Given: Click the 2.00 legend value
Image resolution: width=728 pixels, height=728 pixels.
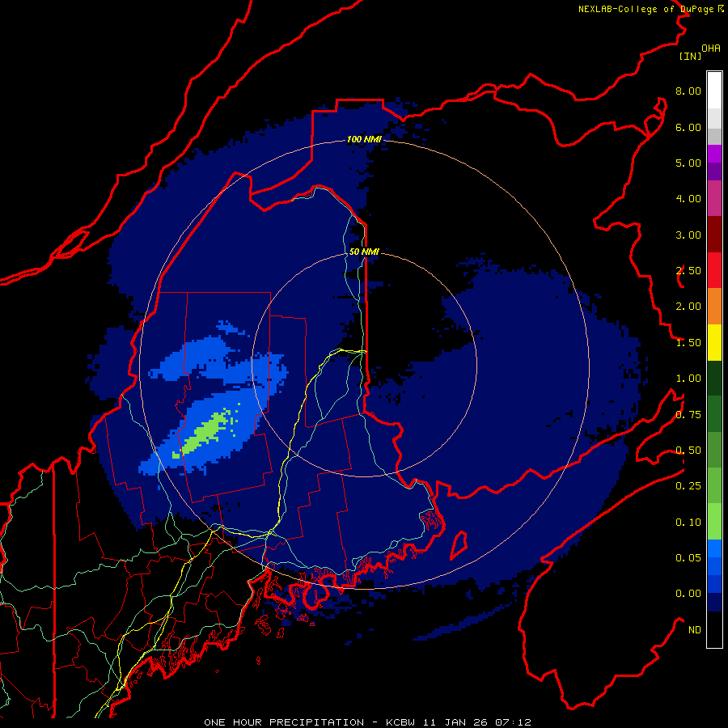Looking at the screenshot, I should point(688,307).
